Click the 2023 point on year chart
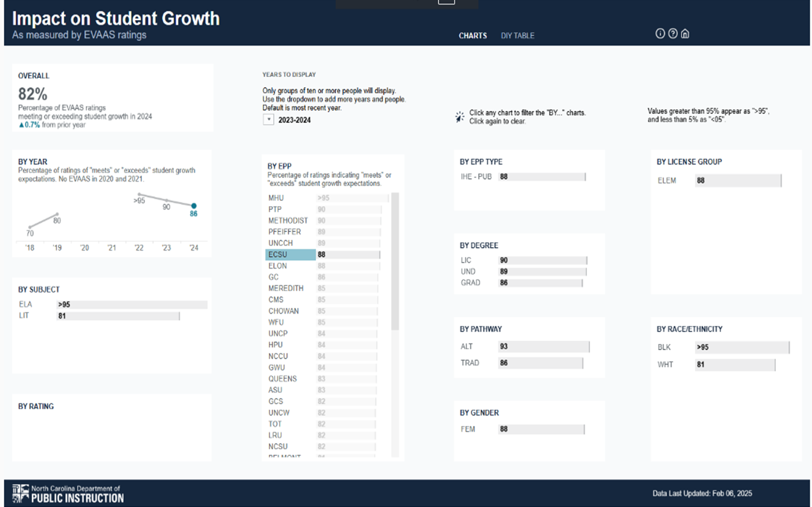The width and height of the screenshot is (812, 507). (167, 200)
